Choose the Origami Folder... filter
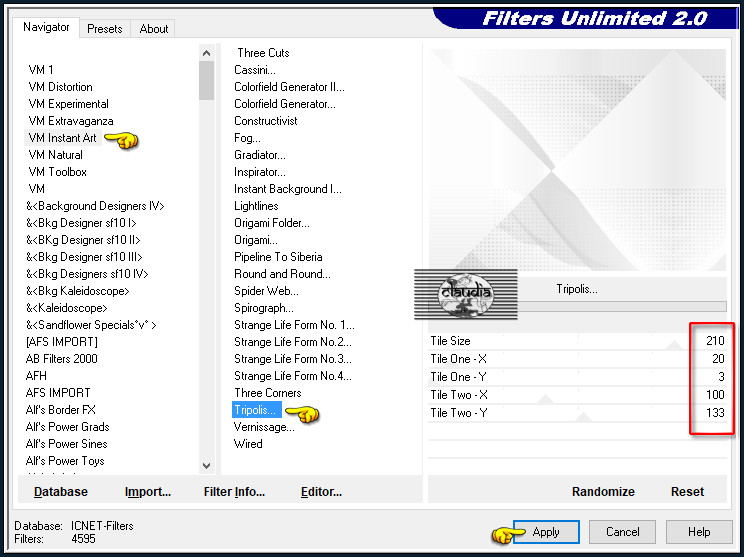 pyautogui.click(x=271, y=223)
